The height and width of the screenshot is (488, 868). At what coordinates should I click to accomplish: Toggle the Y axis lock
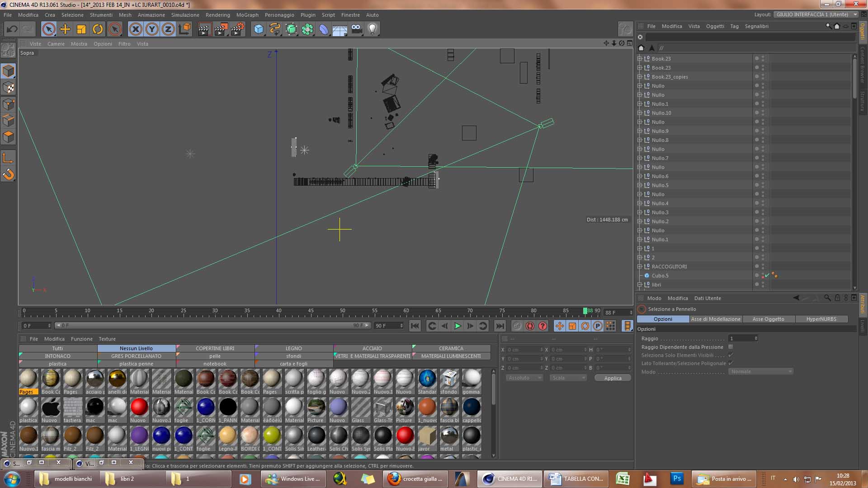point(152,29)
